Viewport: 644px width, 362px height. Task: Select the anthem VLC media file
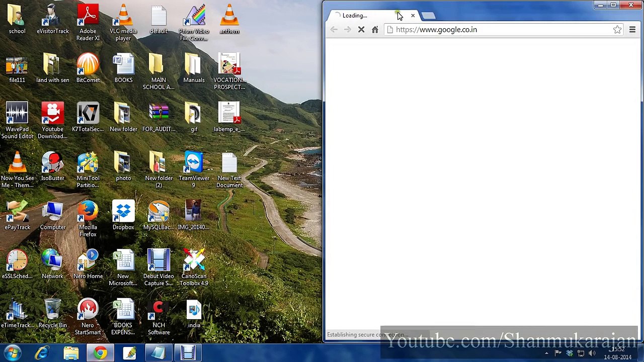point(229,20)
